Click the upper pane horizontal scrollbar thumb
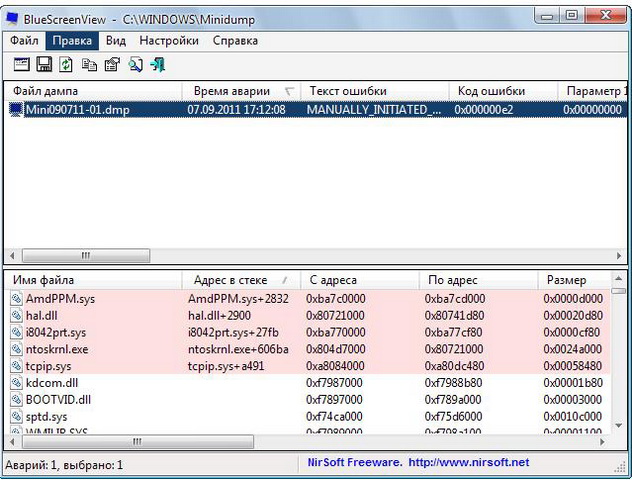Screen dimensions: 632x480 click(85, 255)
